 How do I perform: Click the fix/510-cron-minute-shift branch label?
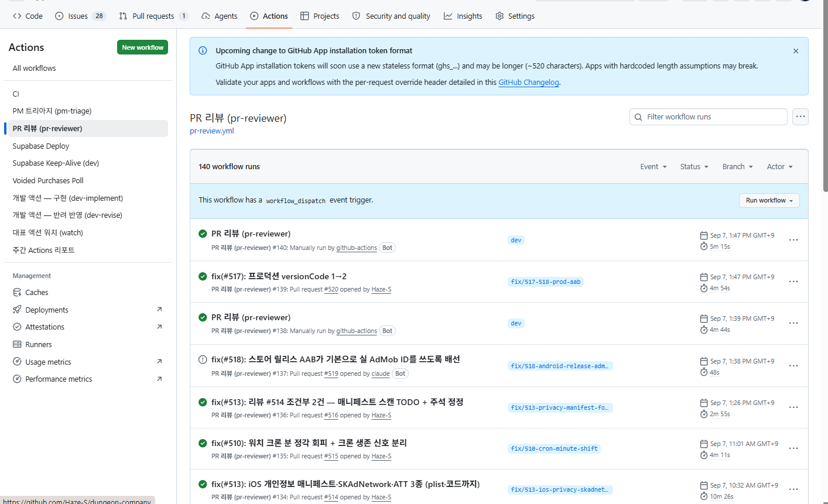point(555,448)
